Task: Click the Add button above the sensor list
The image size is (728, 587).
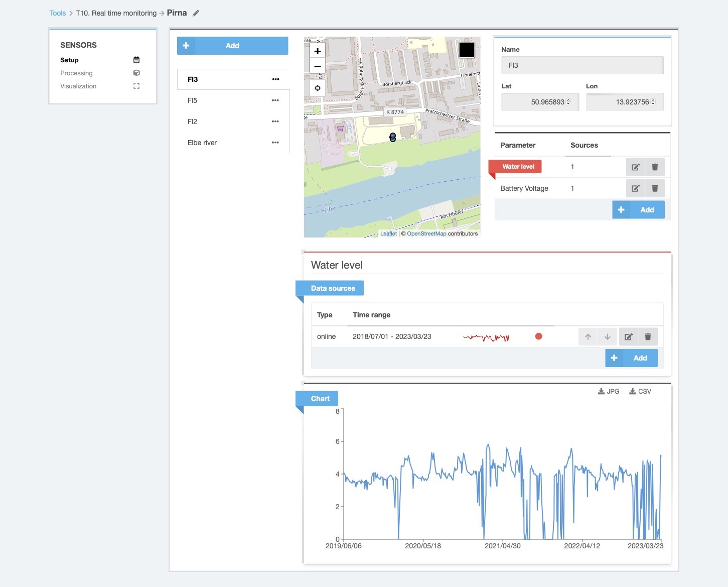Action: point(232,45)
